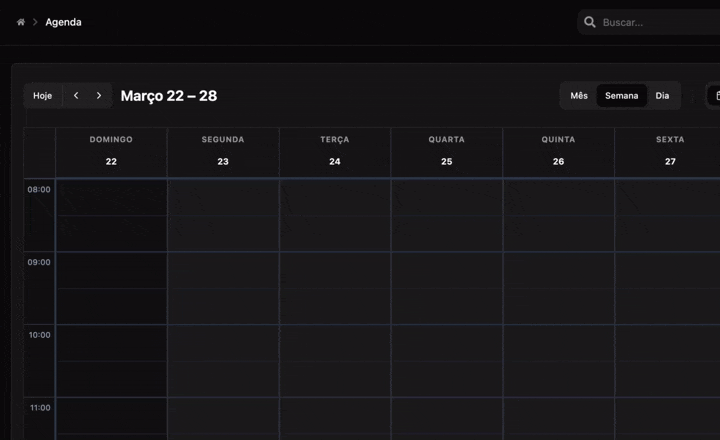Select the Segunda 23 column header

click(223, 152)
